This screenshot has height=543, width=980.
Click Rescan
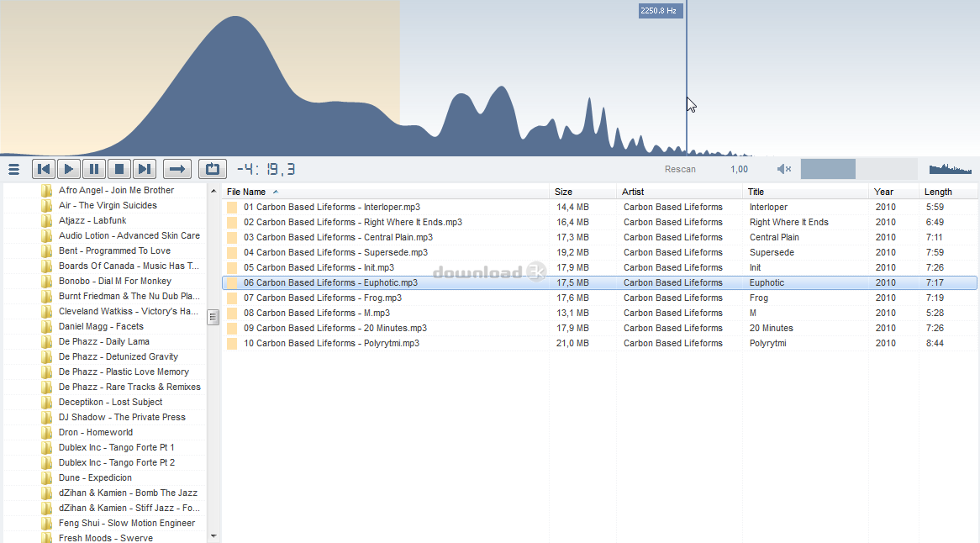click(x=680, y=169)
